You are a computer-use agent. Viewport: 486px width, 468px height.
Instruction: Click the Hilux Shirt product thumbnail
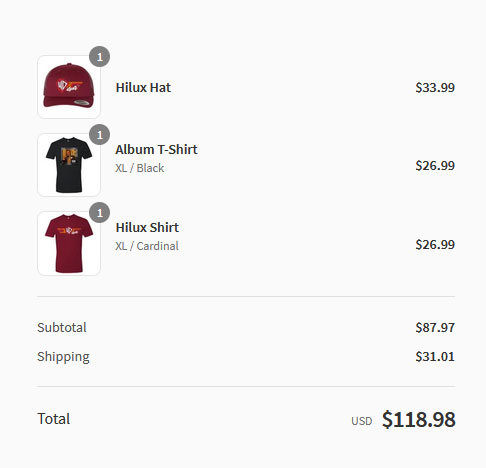point(69,243)
